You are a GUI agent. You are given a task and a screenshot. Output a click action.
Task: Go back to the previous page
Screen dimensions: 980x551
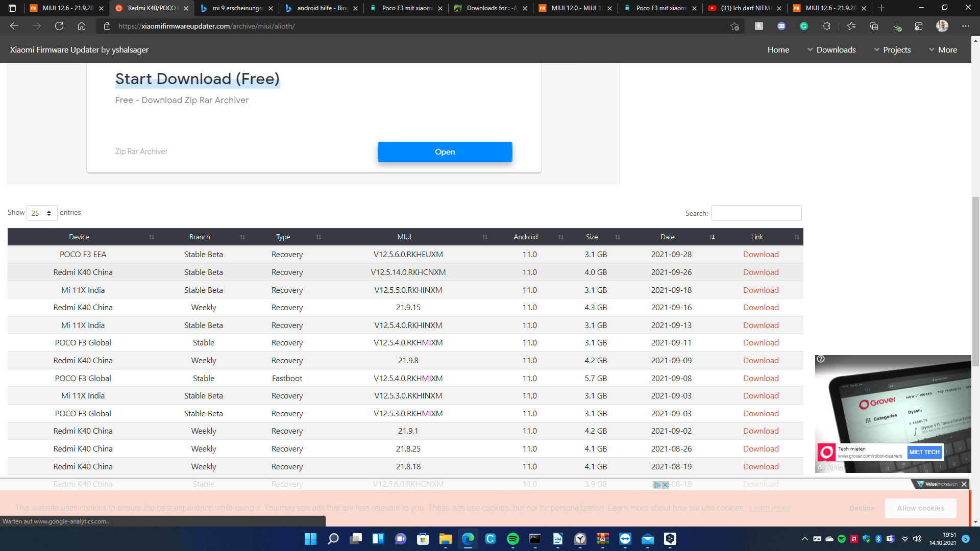(14, 26)
